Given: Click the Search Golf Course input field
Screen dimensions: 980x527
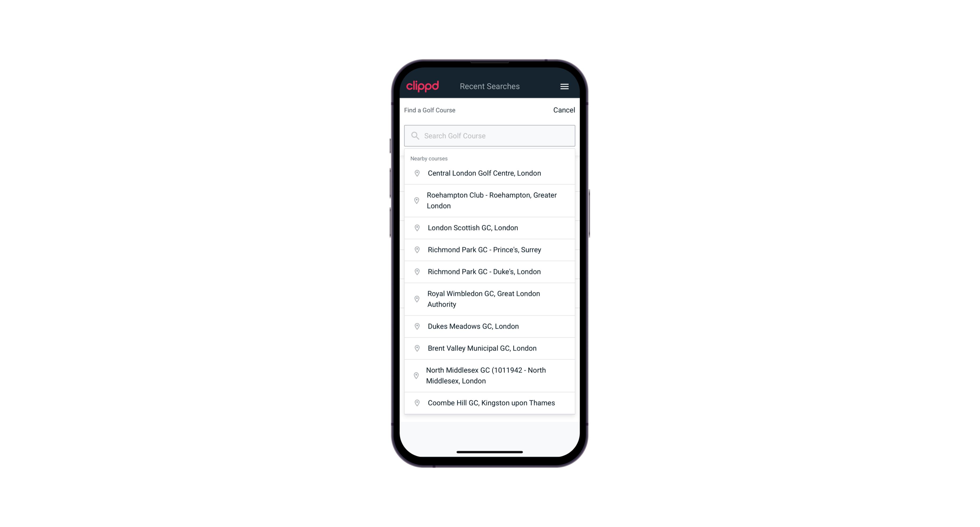Looking at the screenshot, I should [x=490, y=136].
